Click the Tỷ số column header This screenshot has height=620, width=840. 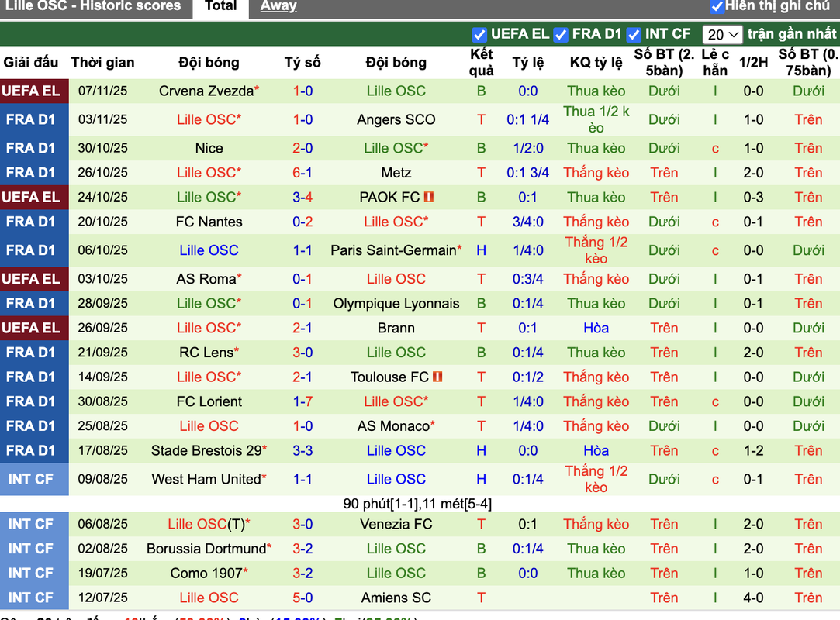point(302,63)
